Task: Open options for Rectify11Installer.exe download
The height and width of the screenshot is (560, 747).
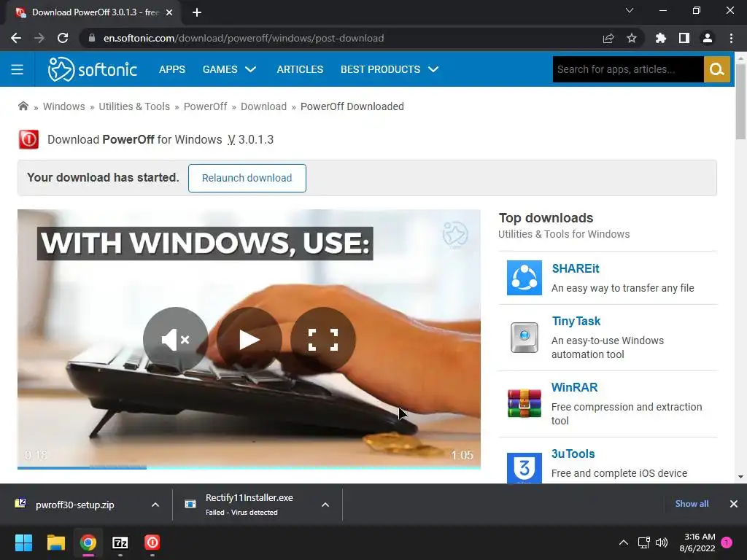Action: click(325, 505)
